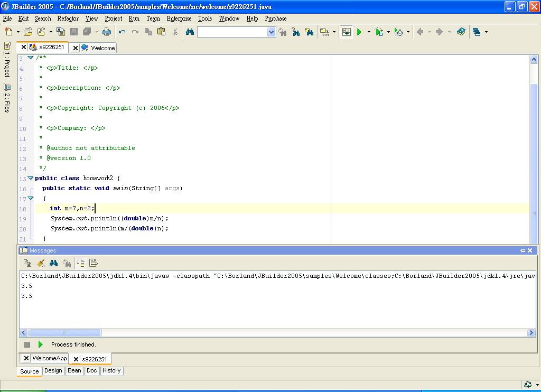Click the Search Again binoculars icon
Screen dimensions: 541x392
click(283, 32)
